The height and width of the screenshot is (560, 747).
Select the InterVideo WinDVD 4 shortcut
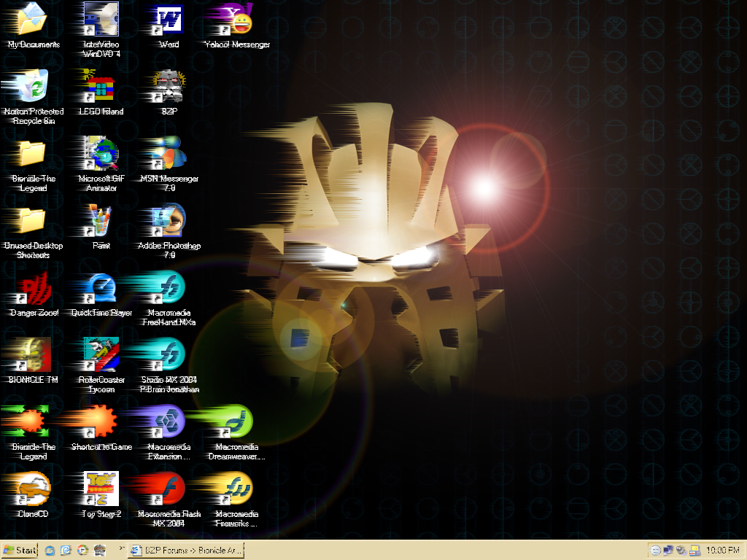[x=101, y=20]
